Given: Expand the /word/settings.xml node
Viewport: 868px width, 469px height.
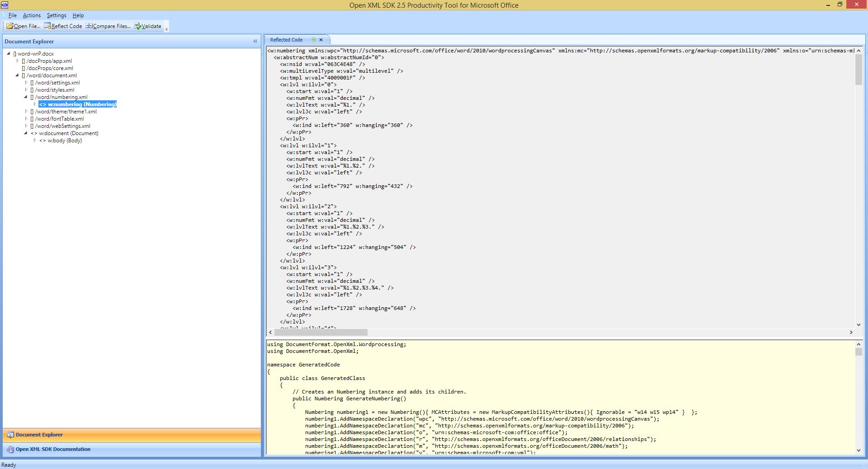Looking at the screenshot, I should 26,82.
